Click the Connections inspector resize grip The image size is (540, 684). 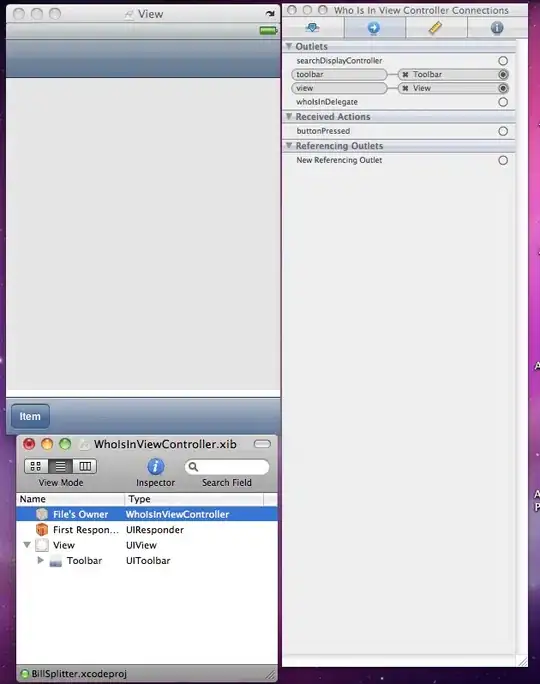click(x=522, y=661)
